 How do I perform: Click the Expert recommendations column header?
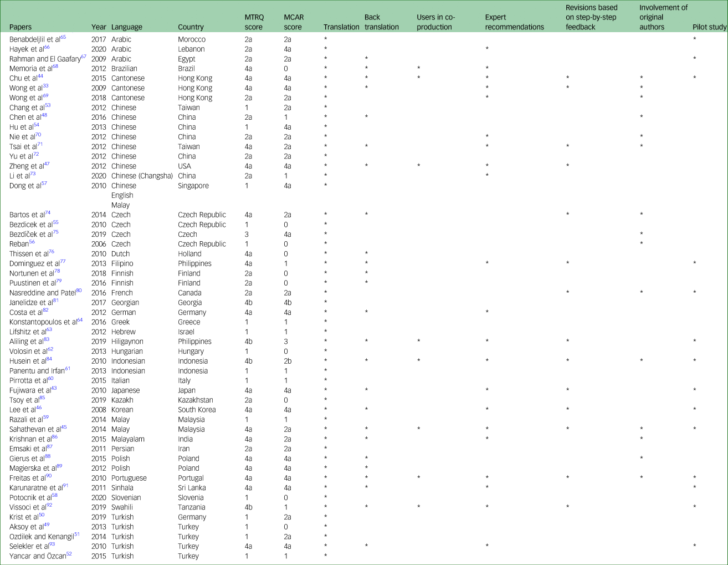point(514,22)
